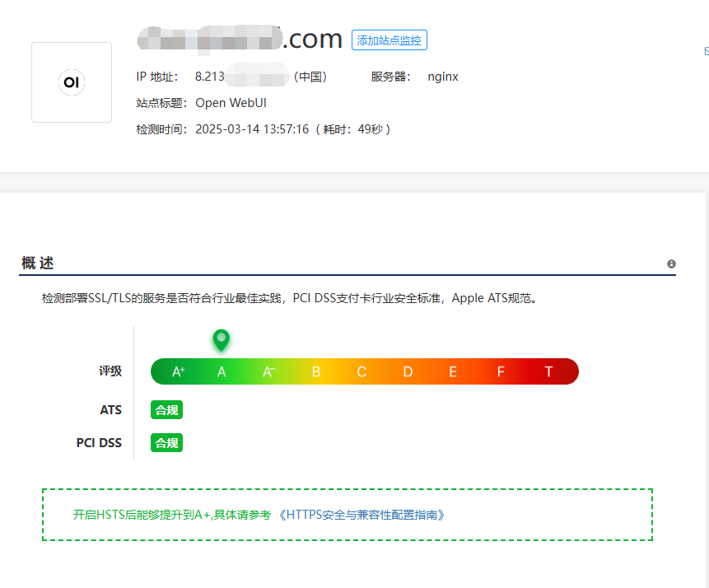Click detection time 2025-03-14 13:57:16
This screenshot has height=588, width=709.
point(252,129)
